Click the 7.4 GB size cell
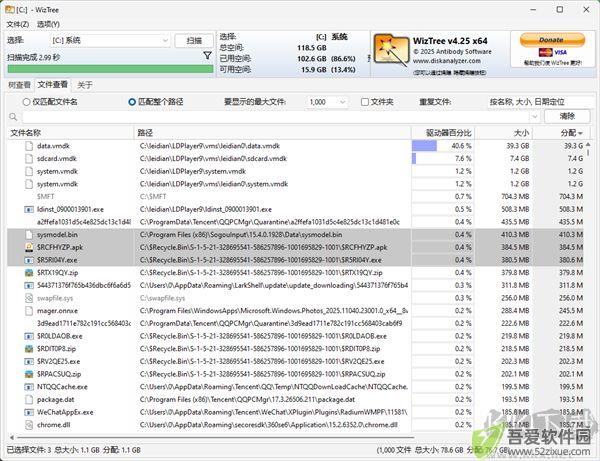600x461 pixels. [519, 158]
